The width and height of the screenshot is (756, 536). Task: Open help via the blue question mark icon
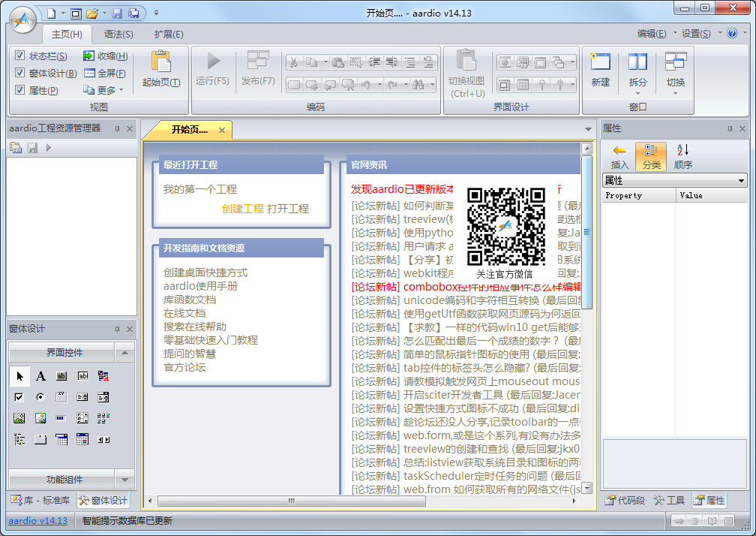click(732, 33)
